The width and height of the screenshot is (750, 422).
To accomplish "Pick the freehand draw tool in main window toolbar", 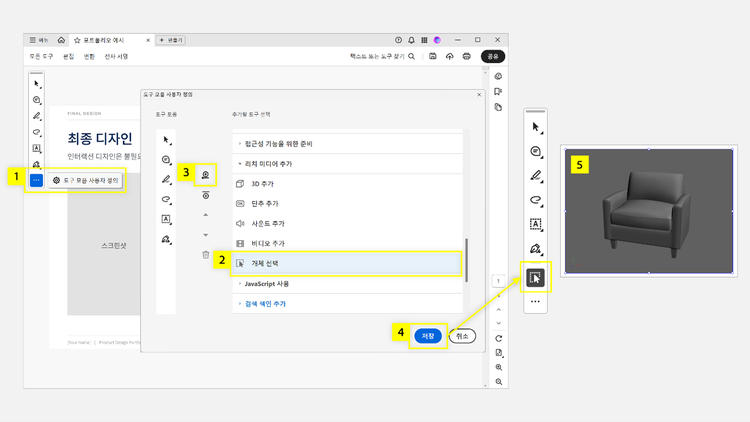I will point(37,132).
